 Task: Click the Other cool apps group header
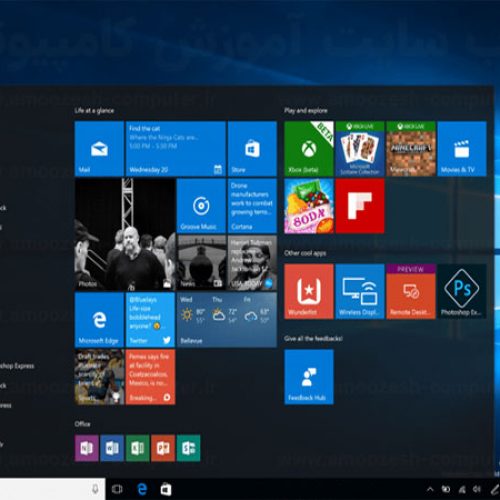pyautogui.click(x=305, y=253)
